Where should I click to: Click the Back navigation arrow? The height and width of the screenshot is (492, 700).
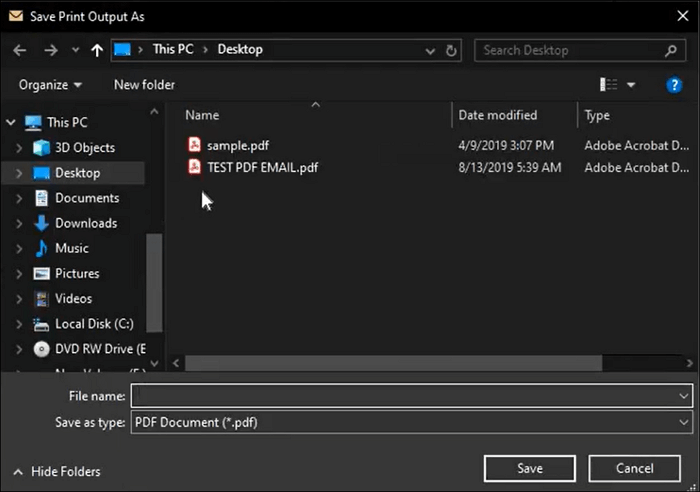pos(20,50)
